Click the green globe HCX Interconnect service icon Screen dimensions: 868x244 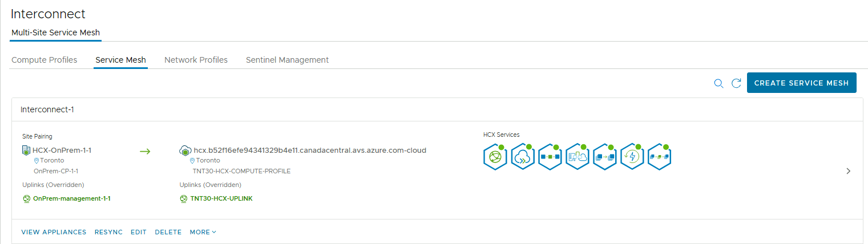point(494,157)
